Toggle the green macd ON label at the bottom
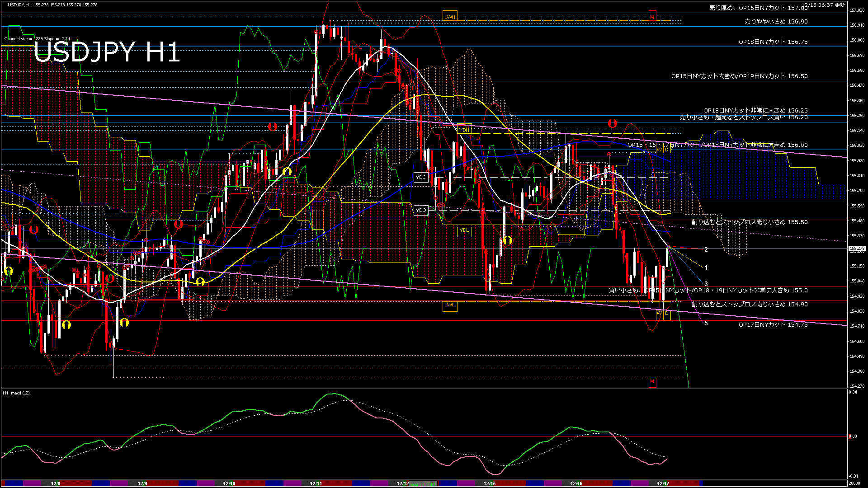This screenshot has height=488, width=868. pyautogui.click(x=423, y=484)
